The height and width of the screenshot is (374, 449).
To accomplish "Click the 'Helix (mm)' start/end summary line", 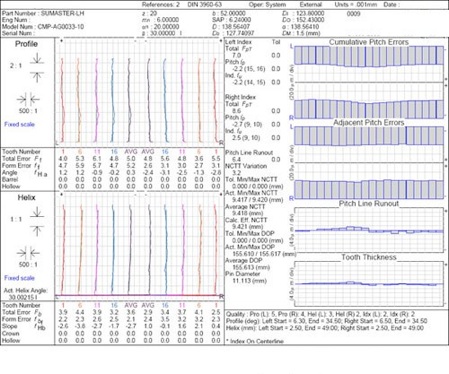I will [x=325, y=328].
